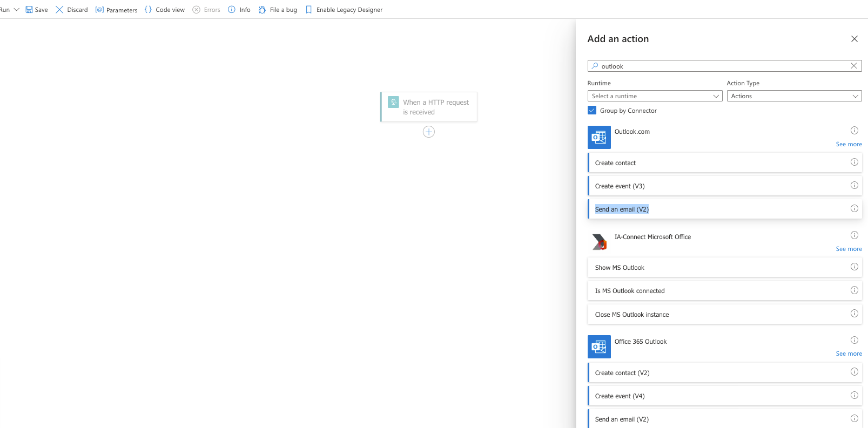
Task: Click the File a bug icon
Action: (263, 10)
